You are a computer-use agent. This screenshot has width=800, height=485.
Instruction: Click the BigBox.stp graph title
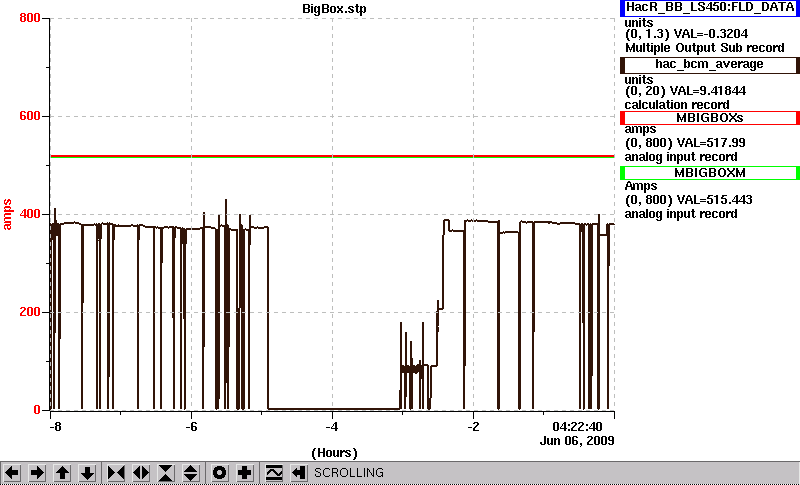[334, 9]
